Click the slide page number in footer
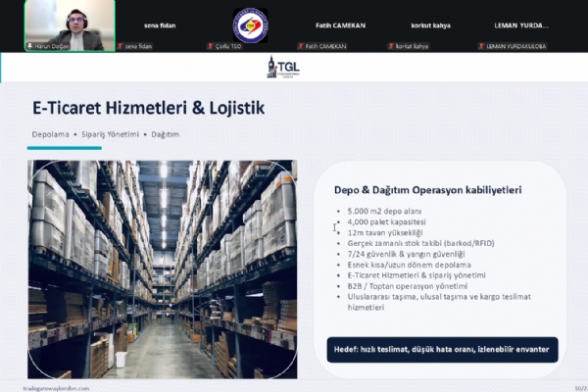Image resolution: width=588 pixels, height=392 pixels. click(x=581, y=388)
